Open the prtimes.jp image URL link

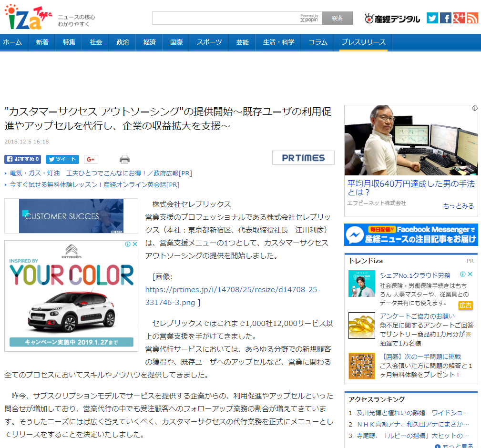pyautogui.click(x=233, y=296)
